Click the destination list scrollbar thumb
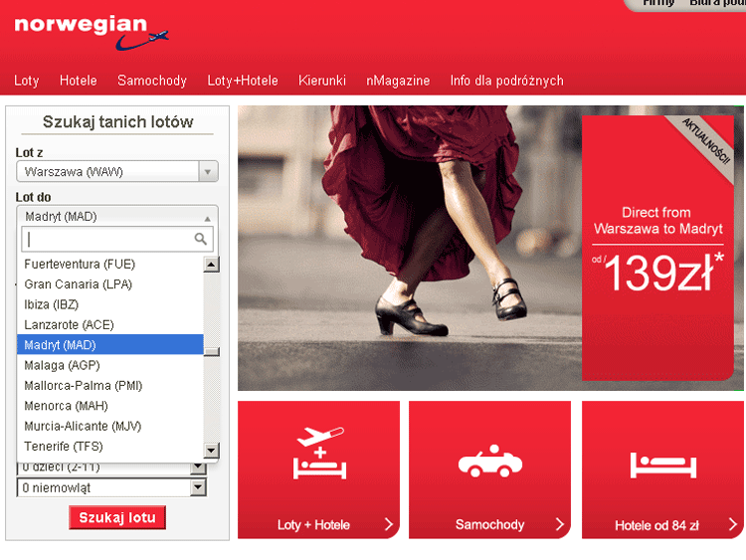This screenshot has height=560, width=746. coord(211,351)
